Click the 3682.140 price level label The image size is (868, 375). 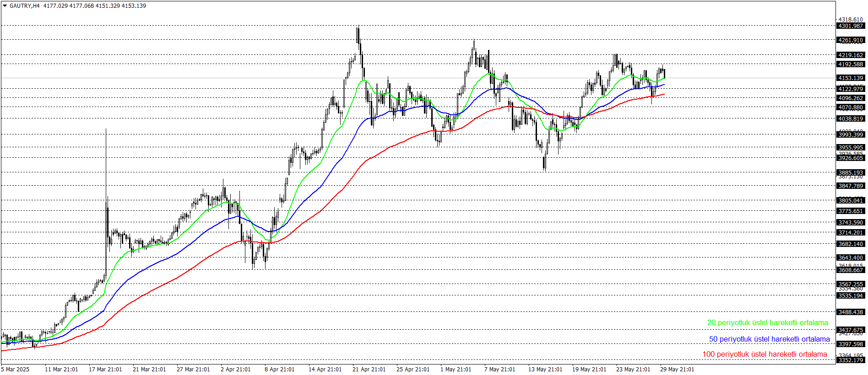point(851,244)
